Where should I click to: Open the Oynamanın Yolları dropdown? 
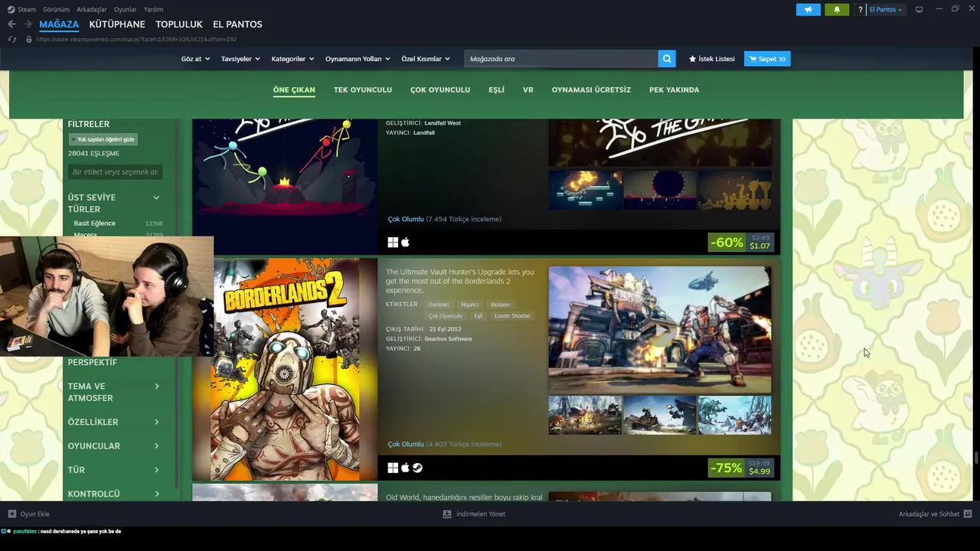tap(358, 59)
